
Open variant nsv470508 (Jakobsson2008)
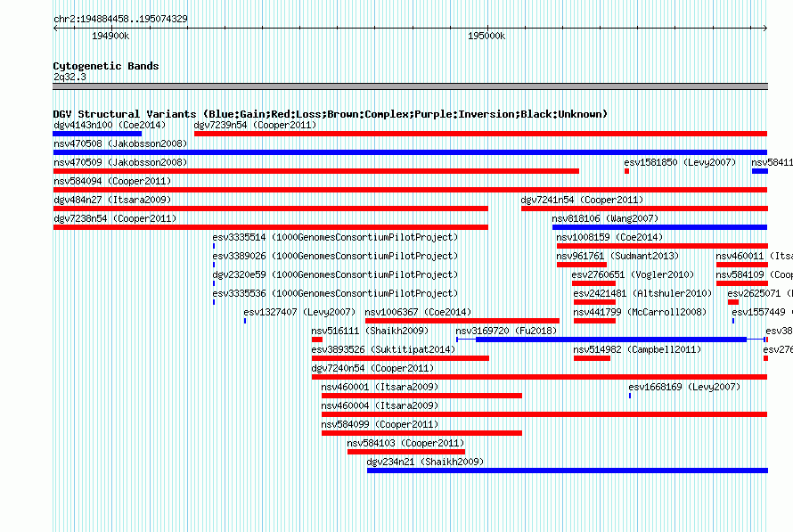pyautogui.click(x=410, y=152)
